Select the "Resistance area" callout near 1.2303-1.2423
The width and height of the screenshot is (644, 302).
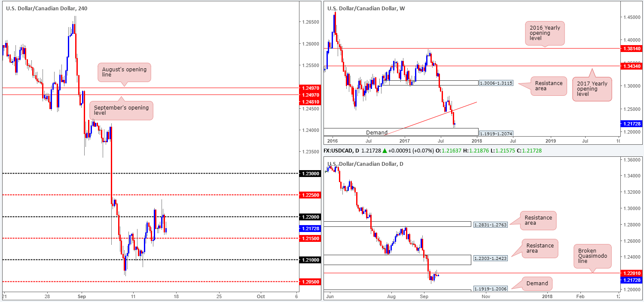(540, 248)
